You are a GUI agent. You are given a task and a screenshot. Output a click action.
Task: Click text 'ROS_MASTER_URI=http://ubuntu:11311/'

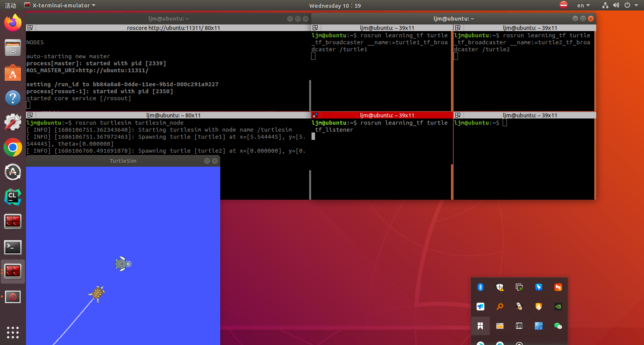87,70
